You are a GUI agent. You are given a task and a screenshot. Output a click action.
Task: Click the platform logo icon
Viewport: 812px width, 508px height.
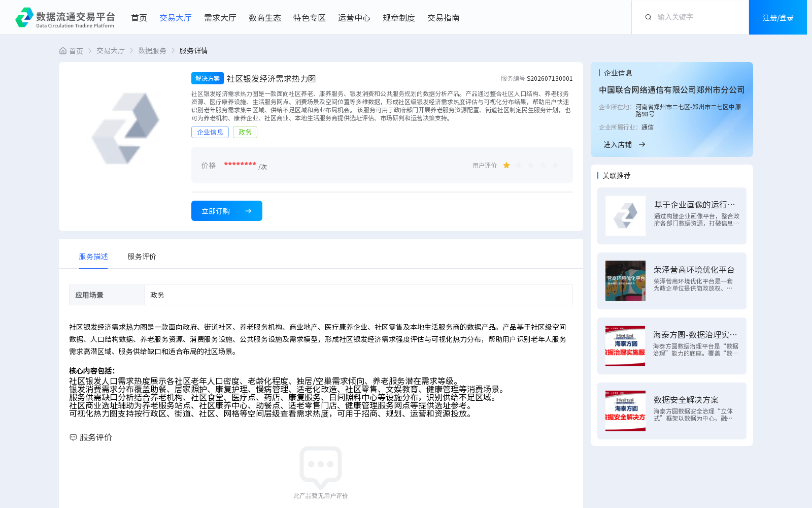[x=24, y=17]
